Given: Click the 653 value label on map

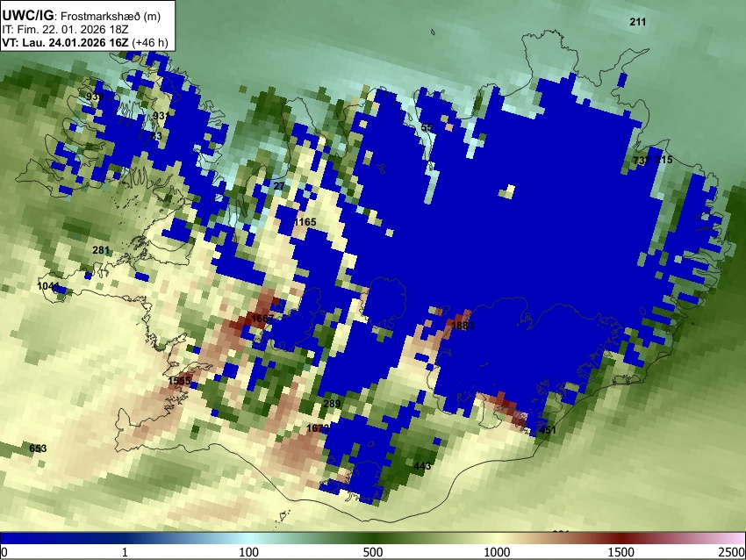Looking at the screenshot, I should click(38, 449).
